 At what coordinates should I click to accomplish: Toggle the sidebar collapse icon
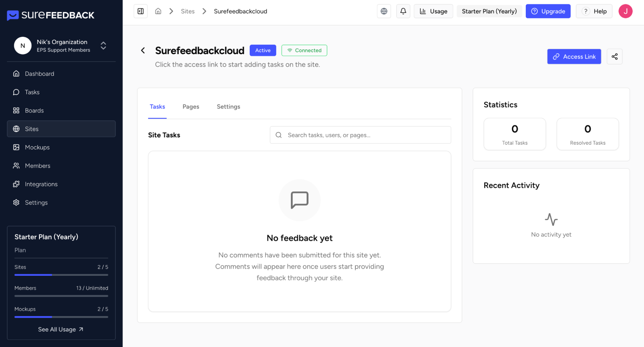click(x=140, y=11)
